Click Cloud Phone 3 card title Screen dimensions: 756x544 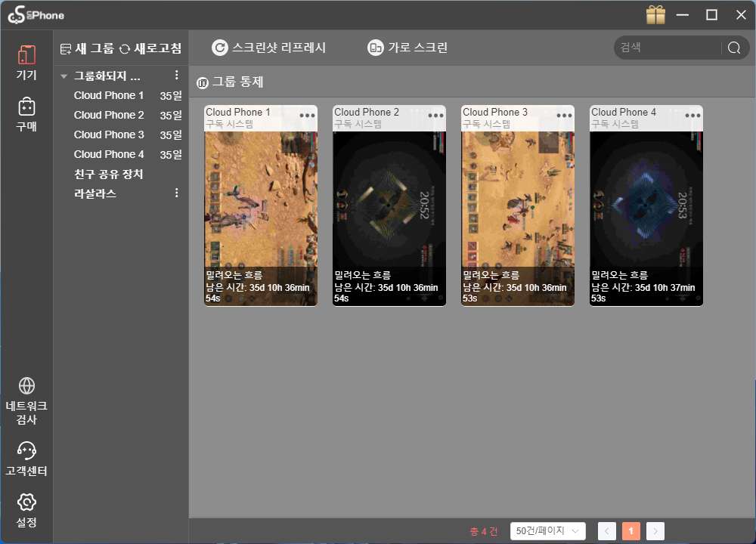(494, 112)
